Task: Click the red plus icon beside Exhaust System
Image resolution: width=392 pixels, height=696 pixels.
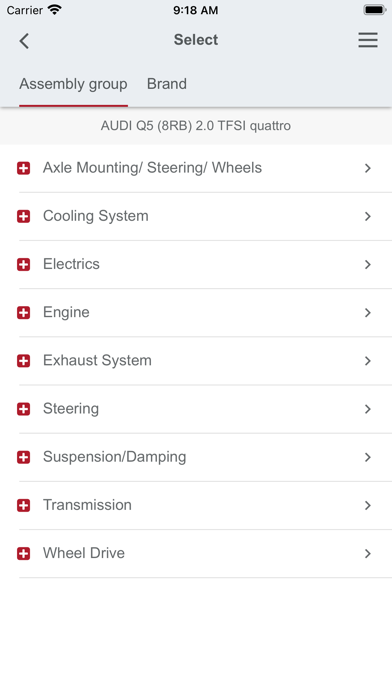Action: pyautogui.click(x=24, y=361)
